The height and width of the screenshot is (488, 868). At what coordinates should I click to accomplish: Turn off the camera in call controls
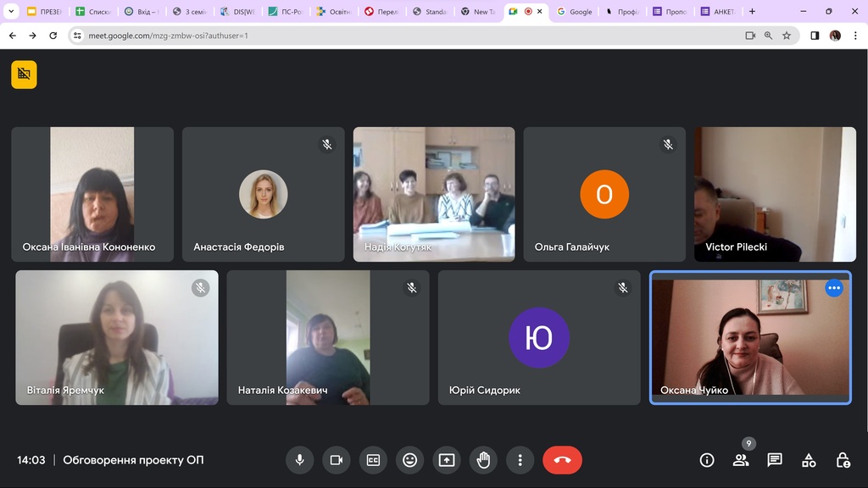tap(336, 460)
